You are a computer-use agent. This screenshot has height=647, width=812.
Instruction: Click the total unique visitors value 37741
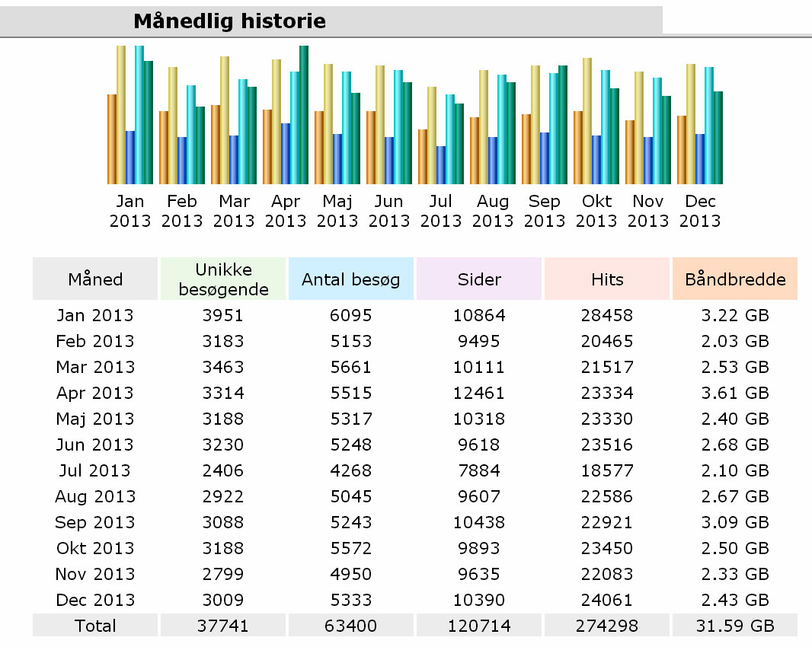223,626
